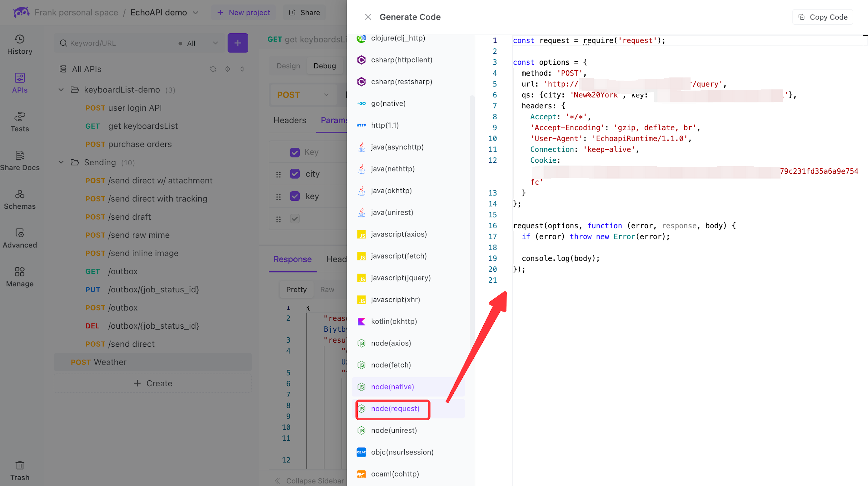Toggle the key parameter checkbox

click(295, 196)
